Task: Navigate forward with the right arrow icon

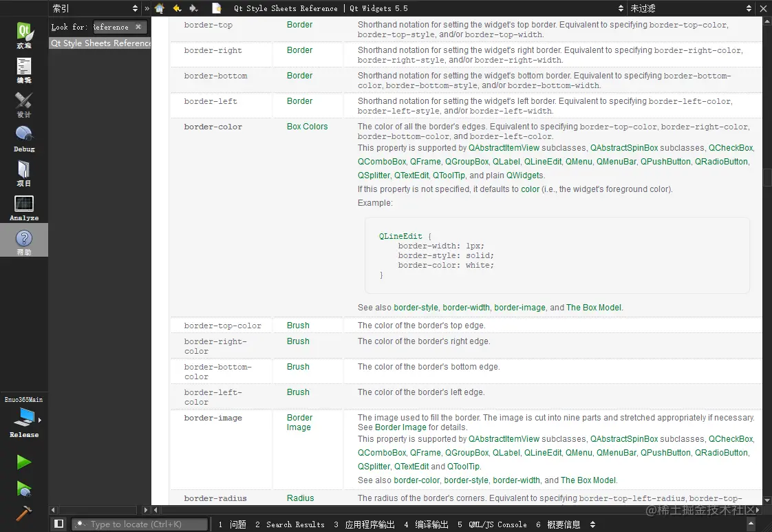Action: 194,8
